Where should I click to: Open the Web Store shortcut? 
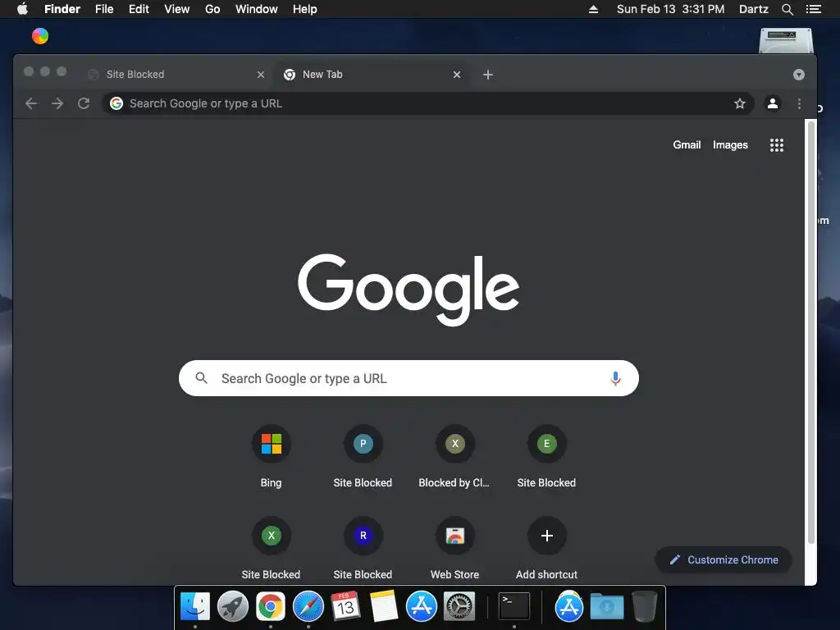(454, 549)
